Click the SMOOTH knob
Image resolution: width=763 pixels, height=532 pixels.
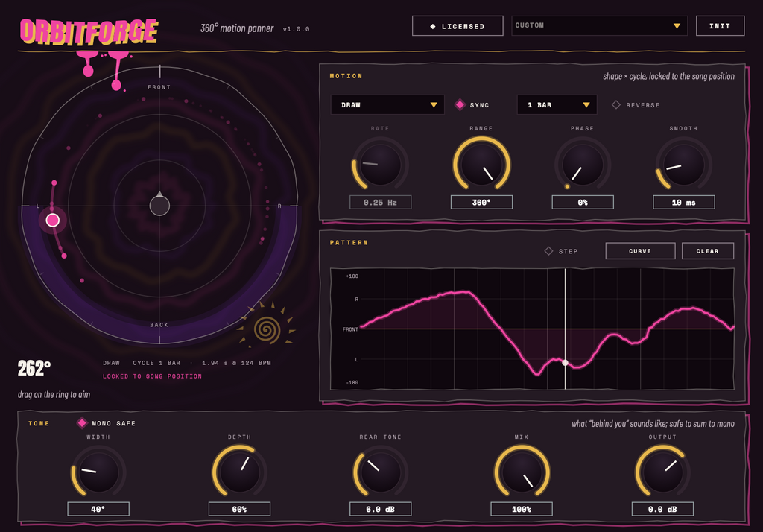click(x=684, y=165)
